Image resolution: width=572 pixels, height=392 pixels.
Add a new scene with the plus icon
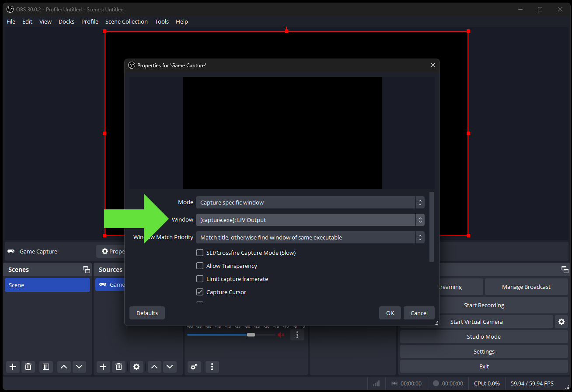tap(12, 367)
